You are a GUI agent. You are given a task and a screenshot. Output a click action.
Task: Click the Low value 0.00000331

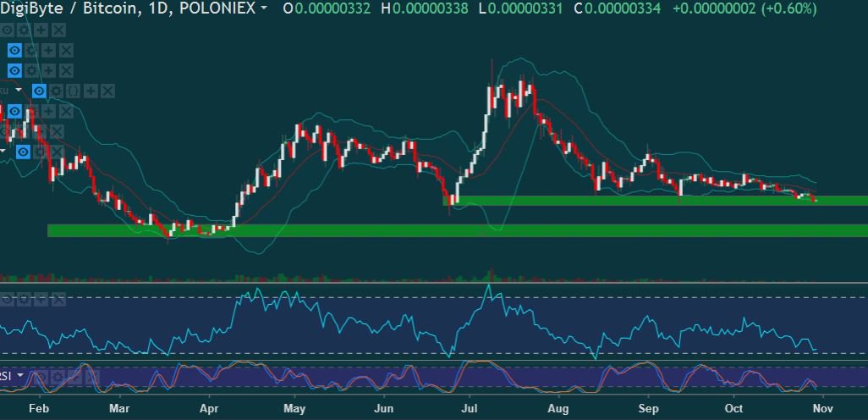pos(525,8)
